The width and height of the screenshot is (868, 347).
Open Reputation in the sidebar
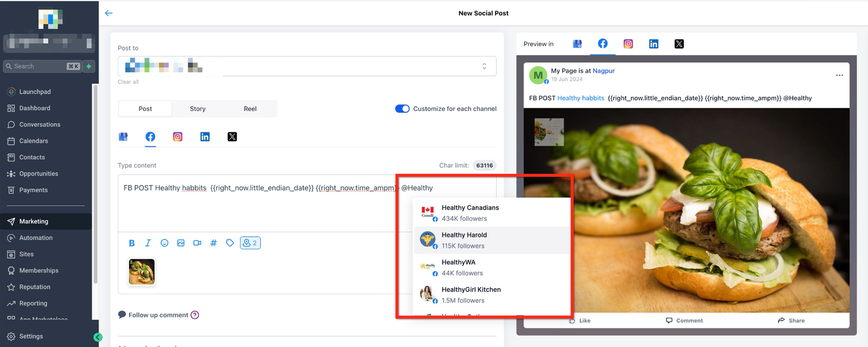coord(35,287)
